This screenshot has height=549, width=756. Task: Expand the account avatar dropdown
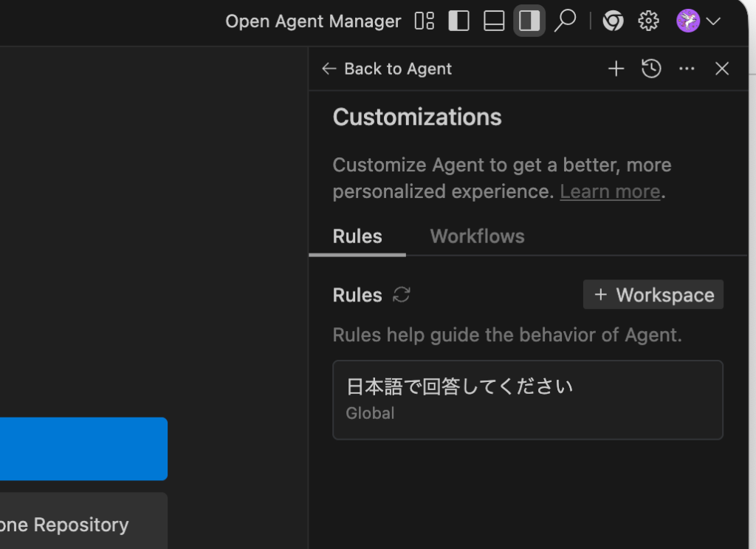(698, 21)
